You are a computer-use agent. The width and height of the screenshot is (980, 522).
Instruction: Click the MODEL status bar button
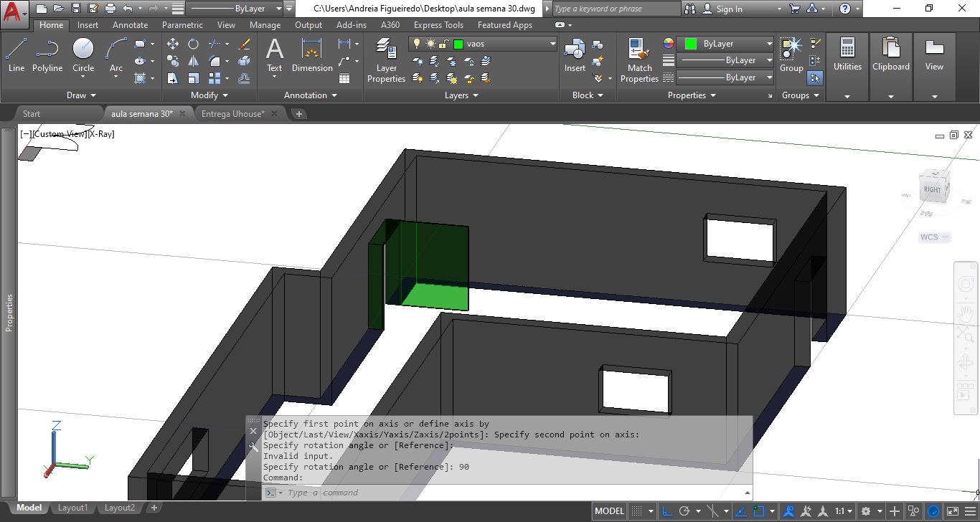pos(610,511)
